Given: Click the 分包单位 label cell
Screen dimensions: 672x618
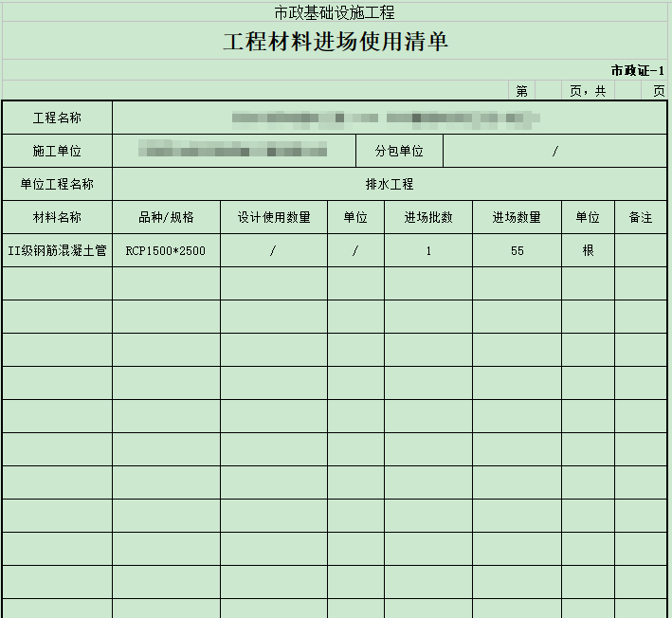Looking at the screenshot, I should [x=399, y=152].
